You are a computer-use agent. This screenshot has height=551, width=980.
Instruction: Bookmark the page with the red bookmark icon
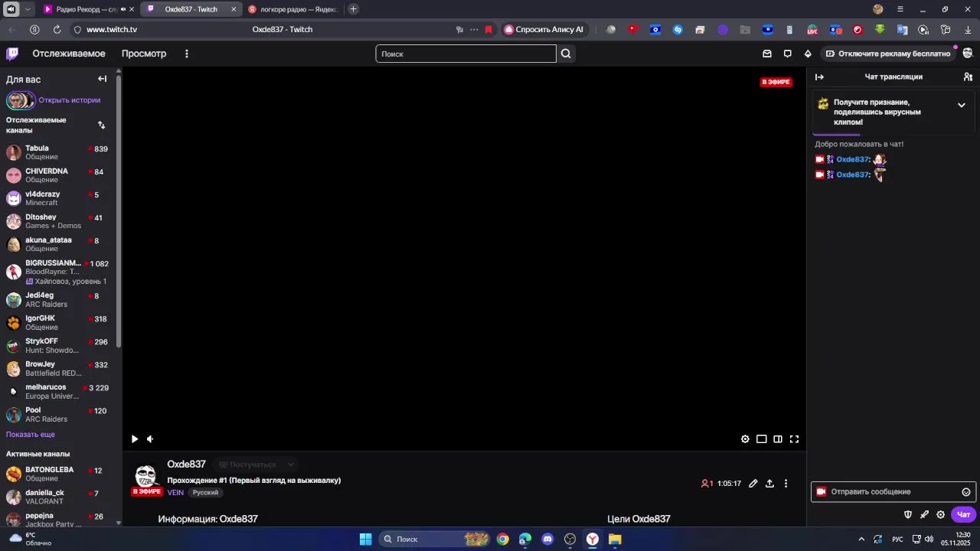tap(488, 30)
